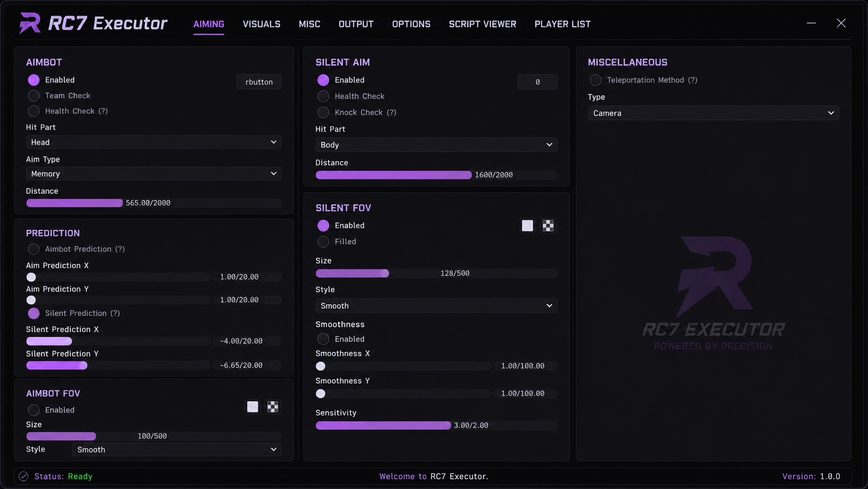868x489 pixels.
Task: Disable the Aimbot Enabled toggle
Action: [34, 80]
